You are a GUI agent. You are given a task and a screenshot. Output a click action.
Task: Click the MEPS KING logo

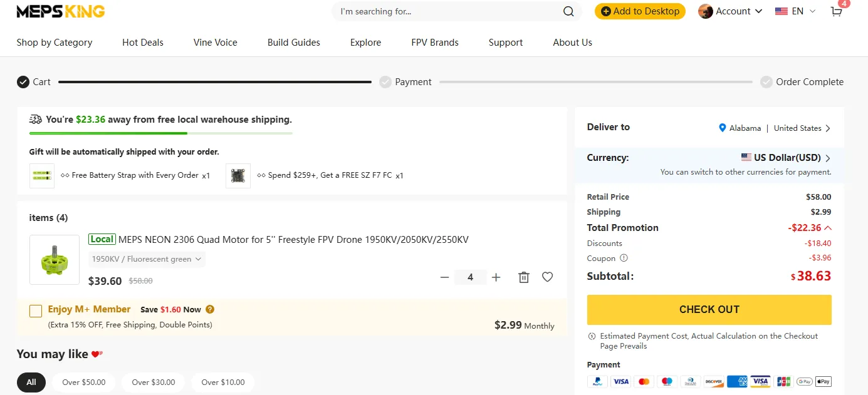pyautogui.click(x=61, y=11)
